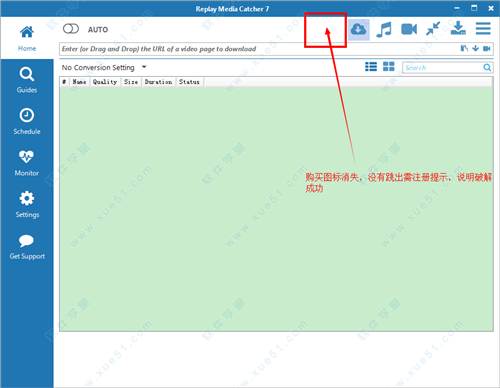Click the URL entry field
This screenshot has width=500, height=388.
point(258,49)
